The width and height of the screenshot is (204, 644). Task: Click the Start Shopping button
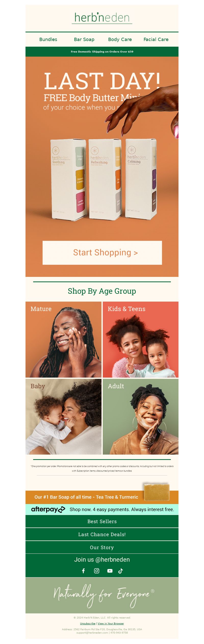tap(102, 253)
